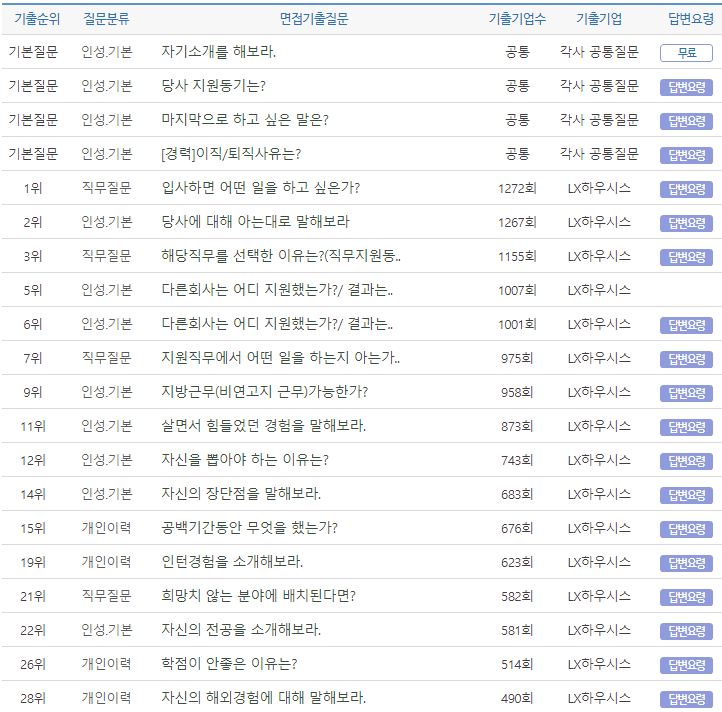The image size is (722, 712).
Task: Click the 무료 button for 자기소개를 해보라
Action: [x=686, y=53]
